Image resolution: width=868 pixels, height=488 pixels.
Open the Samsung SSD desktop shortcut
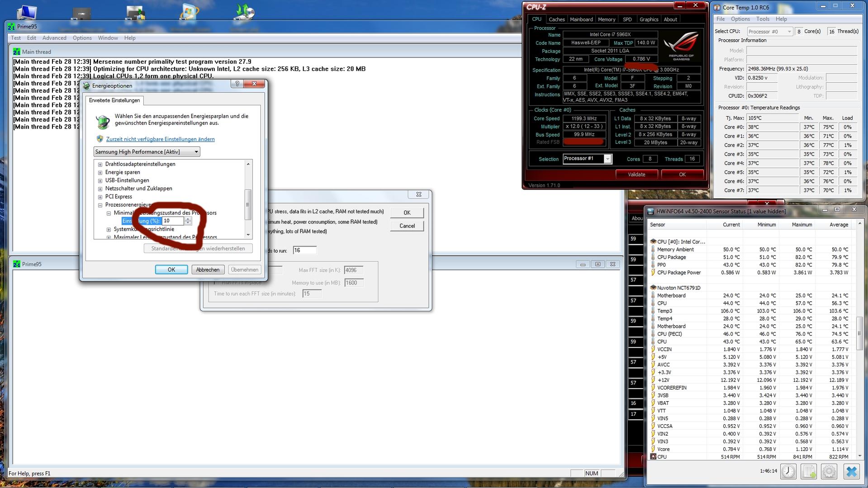coord(81,14)
